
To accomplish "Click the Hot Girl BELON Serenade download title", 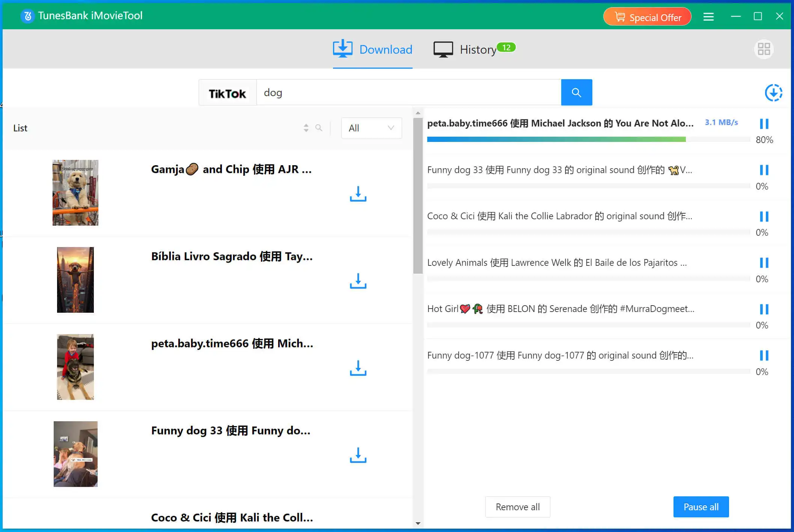I will [560, 309].
